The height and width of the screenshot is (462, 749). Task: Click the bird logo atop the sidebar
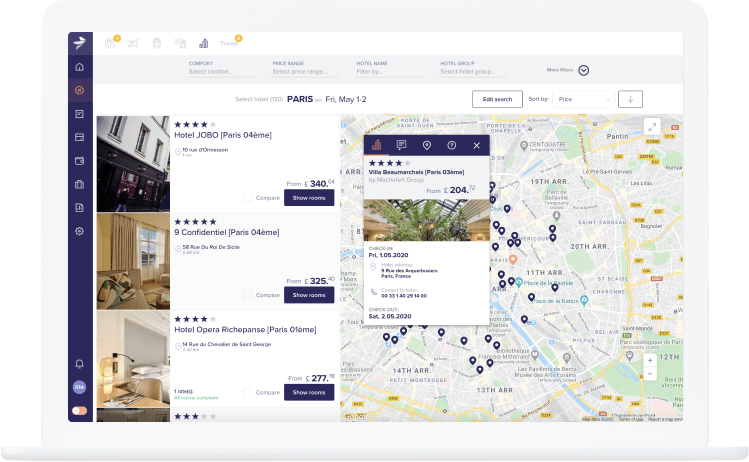pos(80,43)
